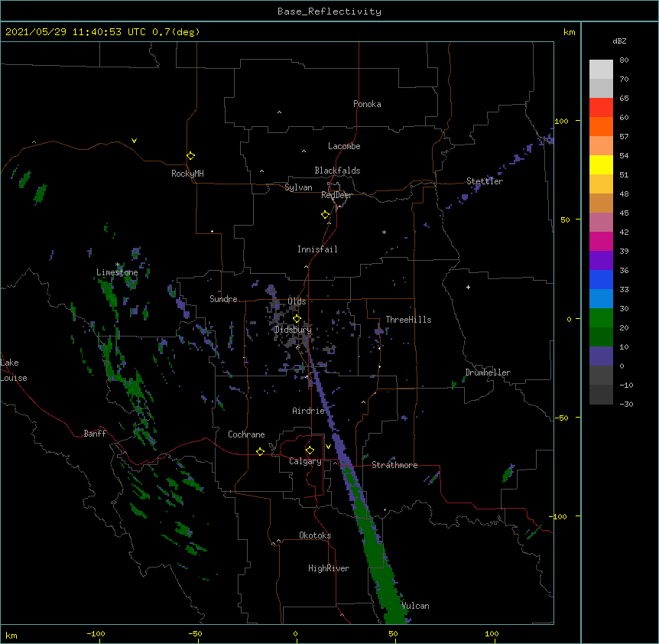Pick the red 60-65 dBZ legend swatch
Image resolution: width=659 pixels, height=644 pixels.
[601, 107]
